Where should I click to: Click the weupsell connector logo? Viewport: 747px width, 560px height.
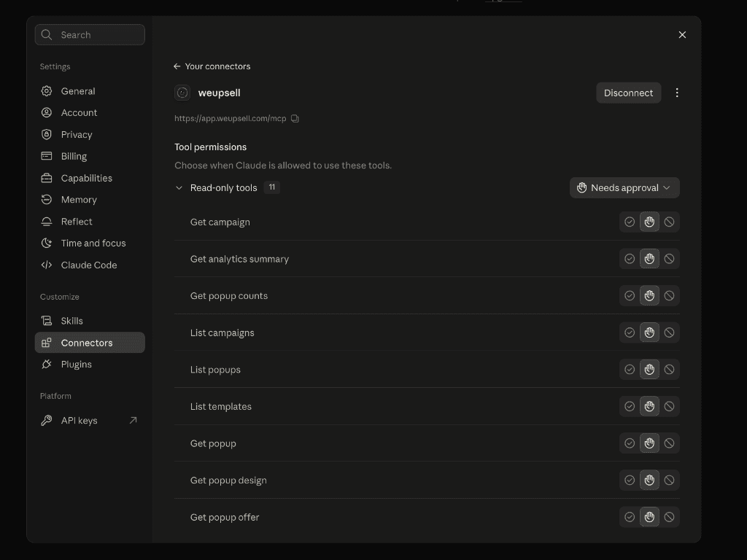[182, 93]
